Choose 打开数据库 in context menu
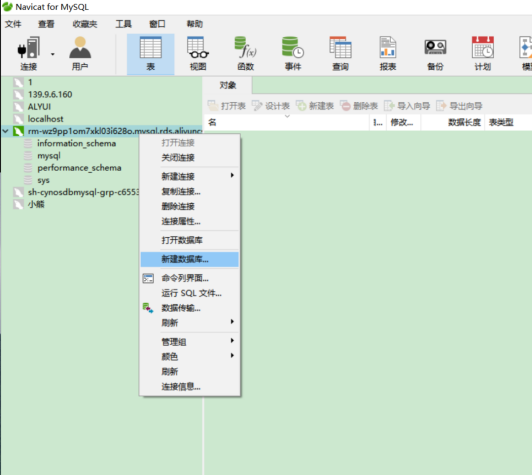 click(190, 240)
